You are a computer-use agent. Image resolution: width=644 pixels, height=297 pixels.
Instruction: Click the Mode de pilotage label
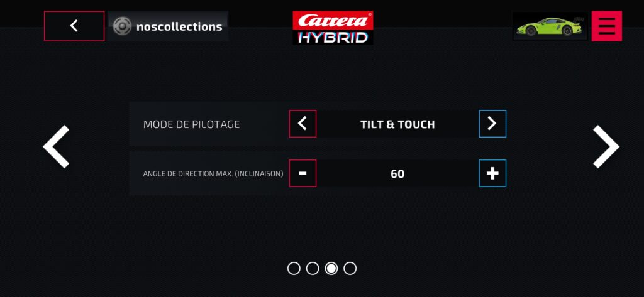(191, 124)
